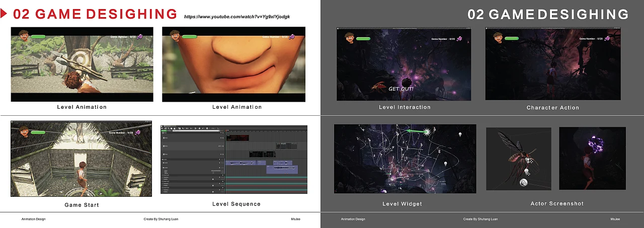Viewport: 644px width, 228px height.
Task: Click the "Game Start" caption
Action: pos(82,205)
